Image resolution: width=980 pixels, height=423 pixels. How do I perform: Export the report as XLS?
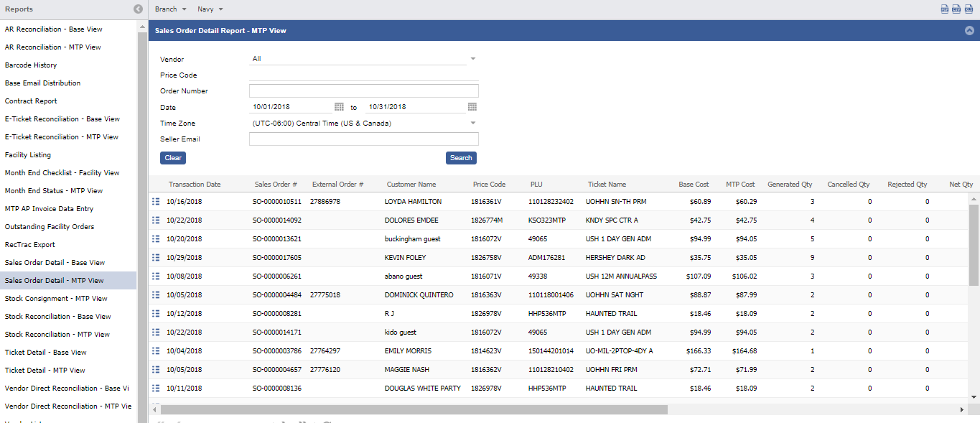[x=969, y=9]
